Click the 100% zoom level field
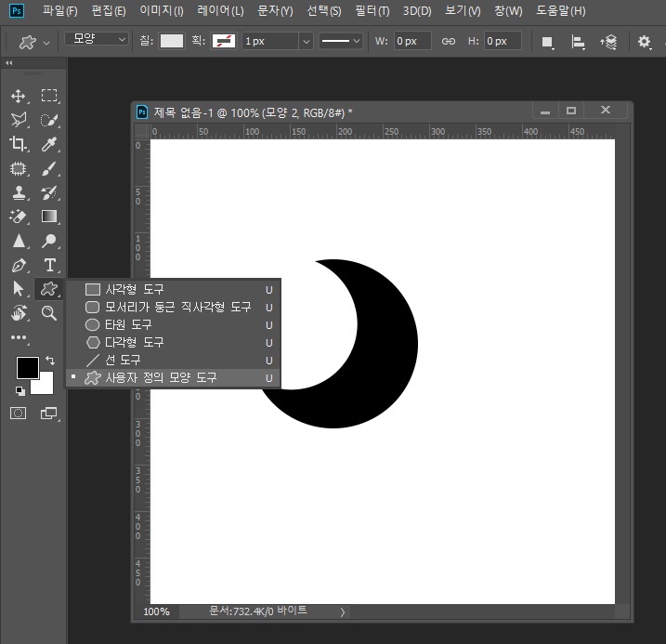 tap(157, 611)
